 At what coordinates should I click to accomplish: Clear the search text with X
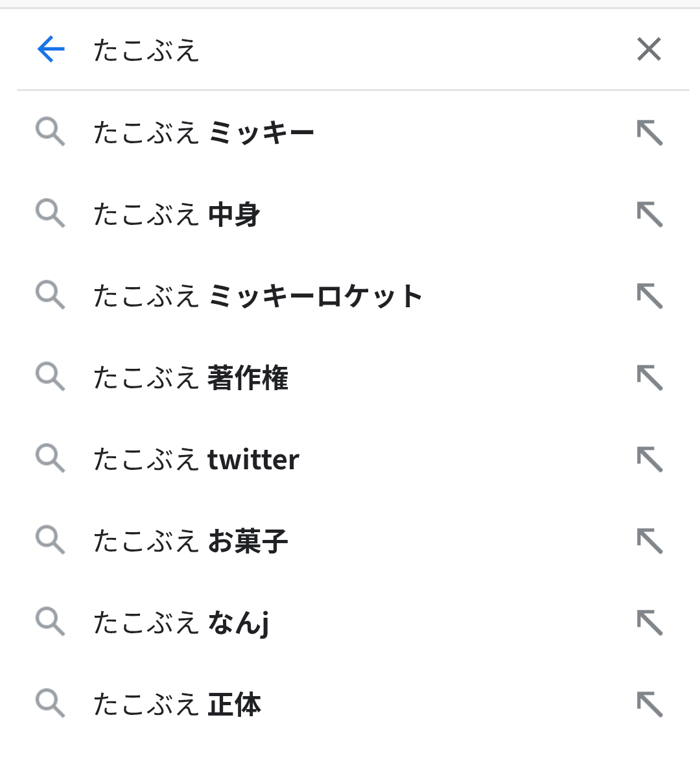click(649, 49)
